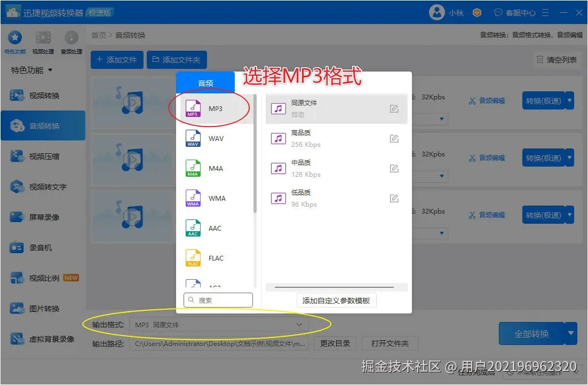Open the 输出格式 MP3 同原文件 dropdown
This screenshot has height=385, width=588.
coord(219,325)
